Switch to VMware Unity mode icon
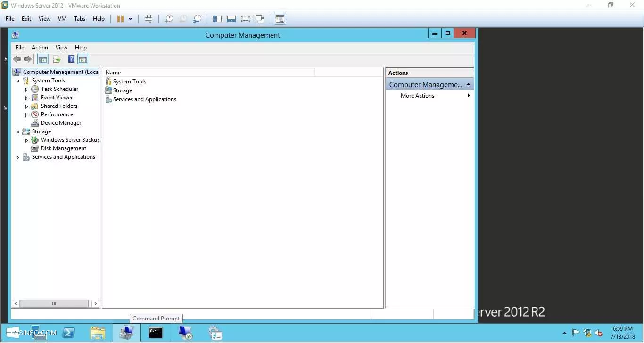The width and height of the screenshot is (644, 343). point(260,19)
